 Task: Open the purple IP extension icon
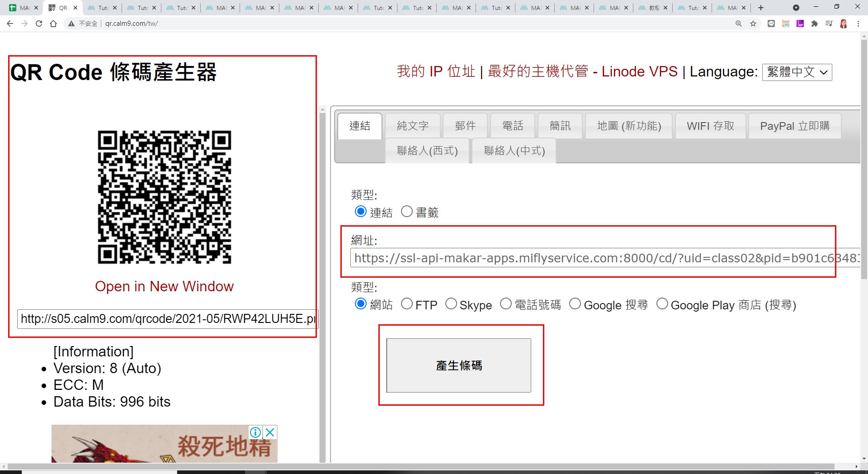click(800, 24)
